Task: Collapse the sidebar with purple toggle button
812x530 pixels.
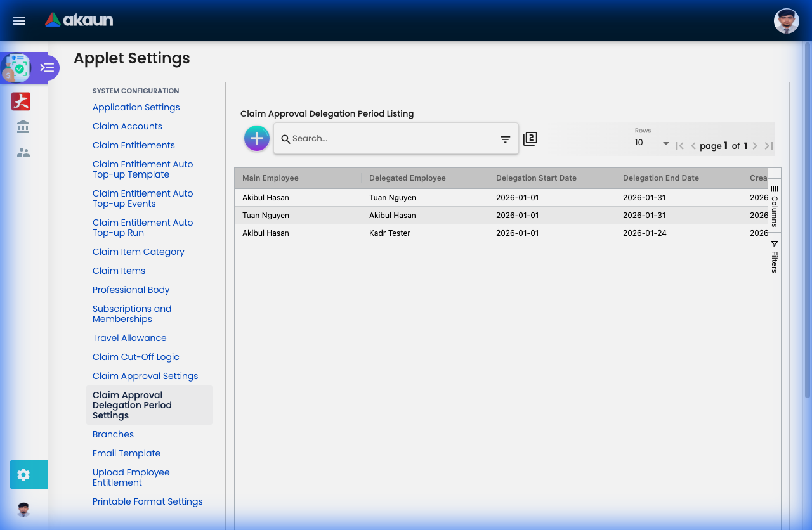Action: pos(47,67)
